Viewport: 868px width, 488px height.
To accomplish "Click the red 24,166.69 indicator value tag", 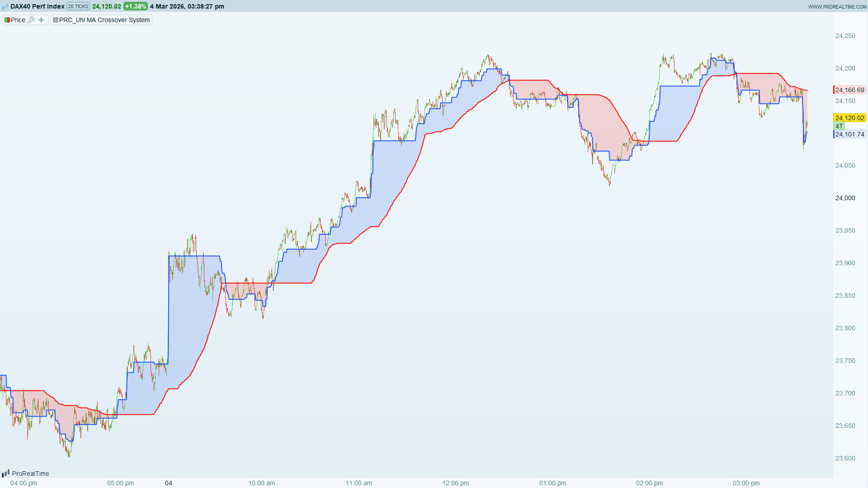I will (849, 90).
